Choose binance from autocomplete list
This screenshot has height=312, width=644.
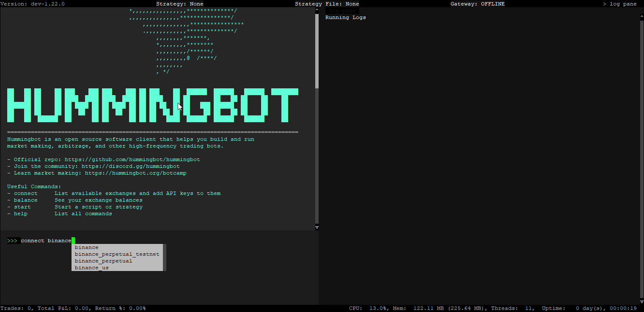[86, 247]
